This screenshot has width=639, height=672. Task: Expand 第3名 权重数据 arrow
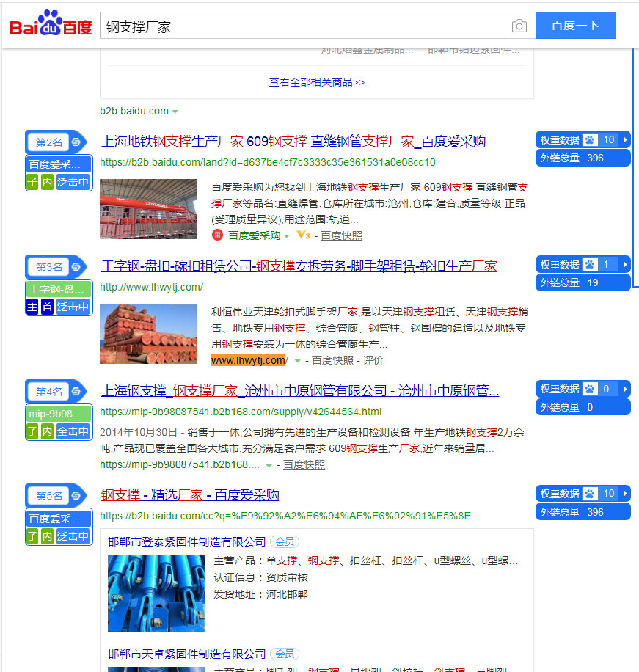624,264
